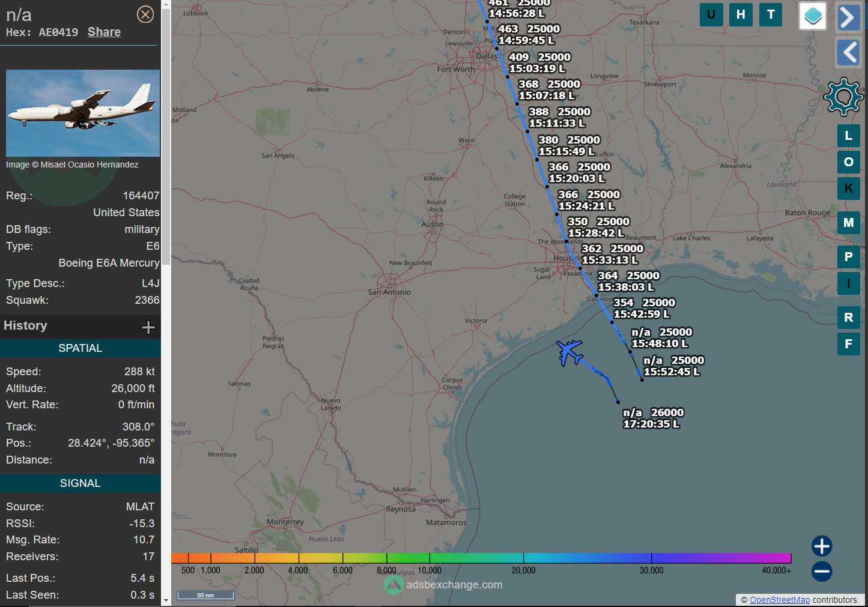
Task: Click the DB flags military value
Action: (x=142, y=229)
